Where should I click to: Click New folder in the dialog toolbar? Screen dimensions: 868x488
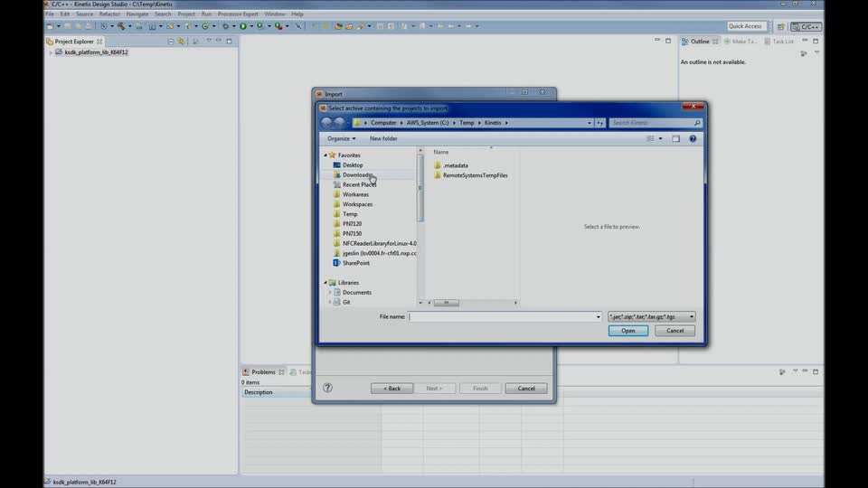(383, 138)
